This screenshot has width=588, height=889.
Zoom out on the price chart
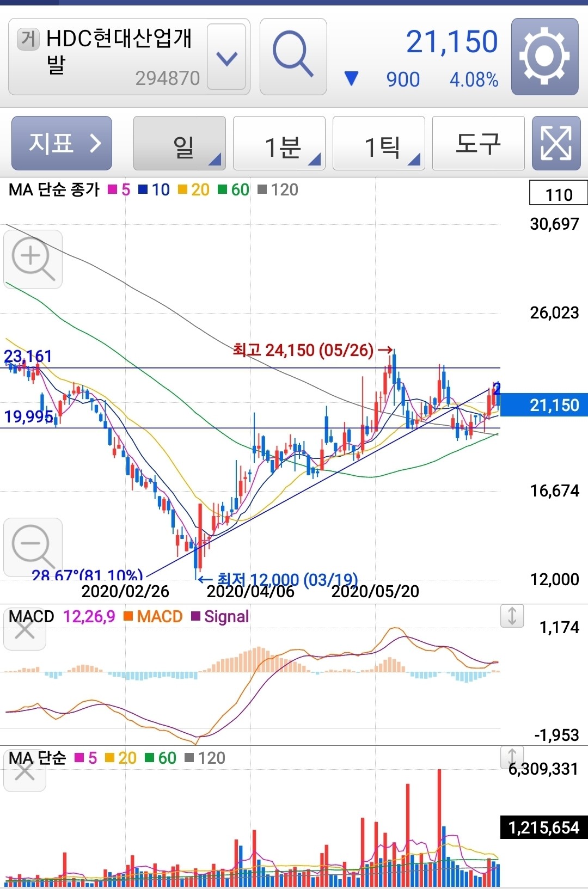point(33,547)
